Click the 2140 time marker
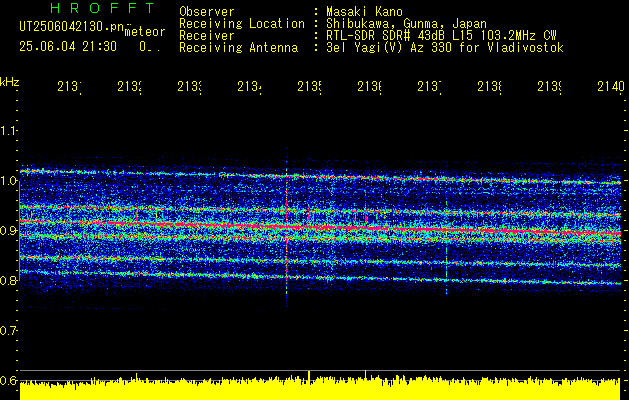 [x=611, y=86]
